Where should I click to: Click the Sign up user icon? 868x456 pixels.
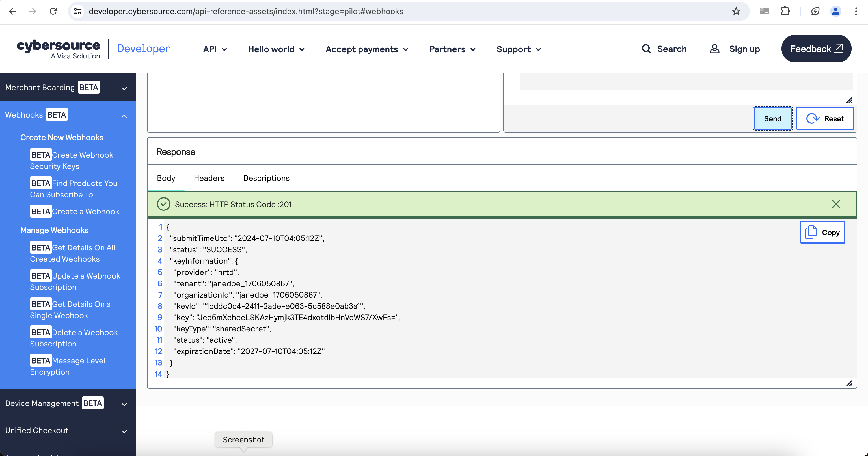click(714, 49)
